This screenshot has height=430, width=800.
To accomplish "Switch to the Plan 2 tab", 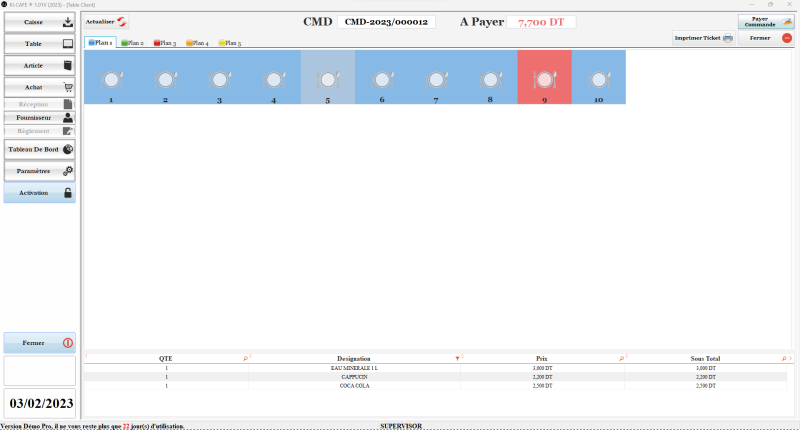I will point(133,43).
